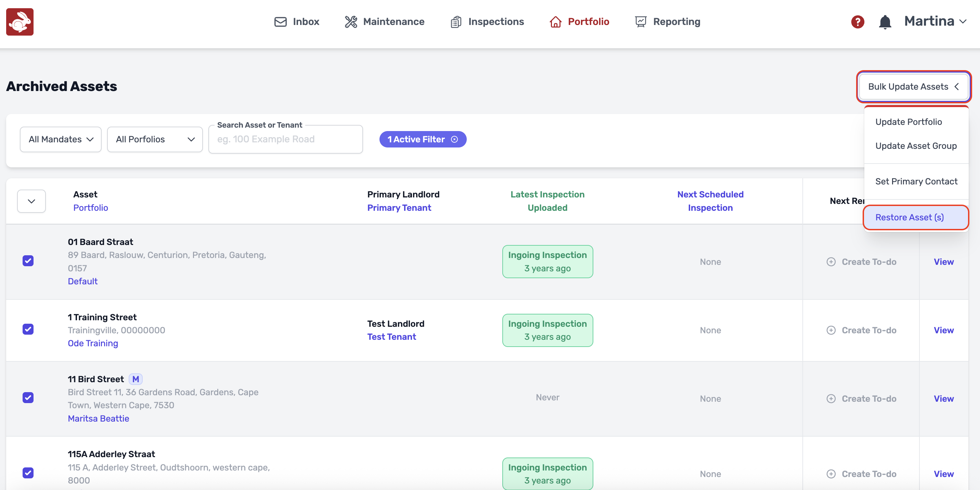The width and height of the screenshot is (980, 490).
Task: Choose Update Asset Group from menu
Action: (916, 146)
